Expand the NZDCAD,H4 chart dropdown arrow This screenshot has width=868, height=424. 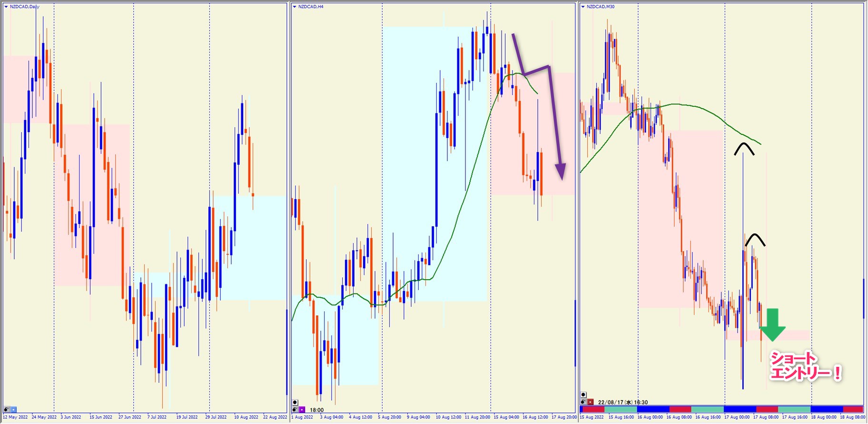click(x=295, y=7)
